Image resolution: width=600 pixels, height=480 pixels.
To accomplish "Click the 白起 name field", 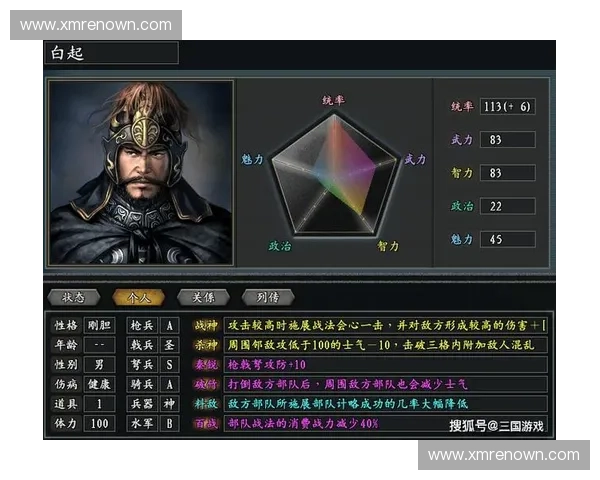I will click(x=112, y=53).
